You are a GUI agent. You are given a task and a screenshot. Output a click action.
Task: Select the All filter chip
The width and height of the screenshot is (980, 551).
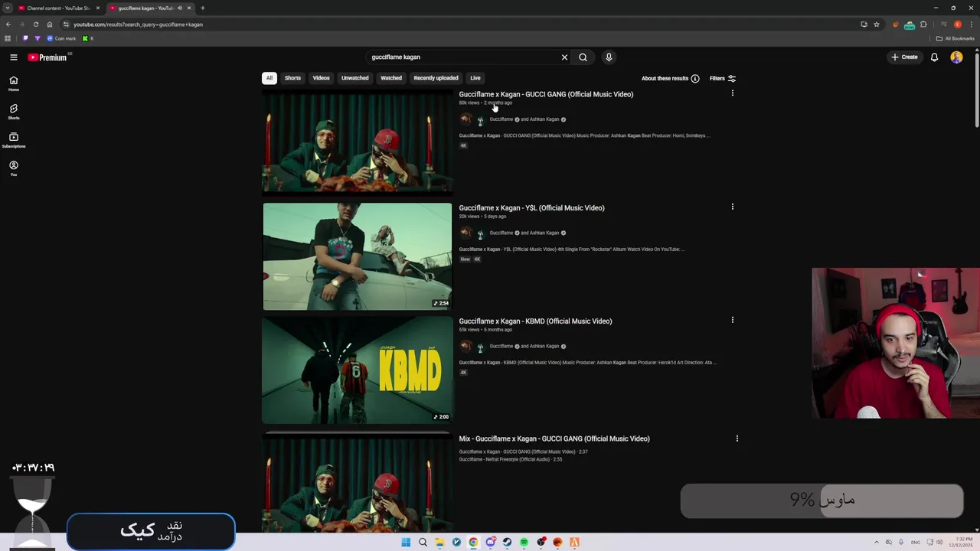(269, 78)
